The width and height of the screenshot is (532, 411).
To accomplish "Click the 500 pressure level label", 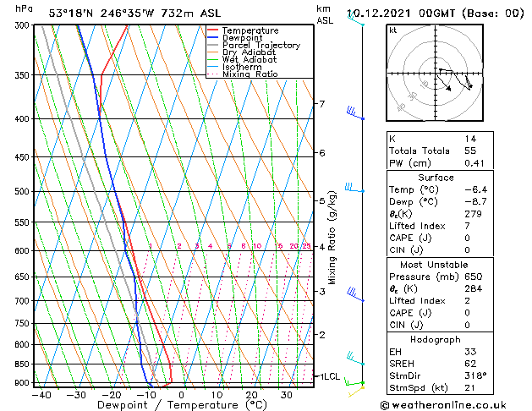I will [24, 192].
